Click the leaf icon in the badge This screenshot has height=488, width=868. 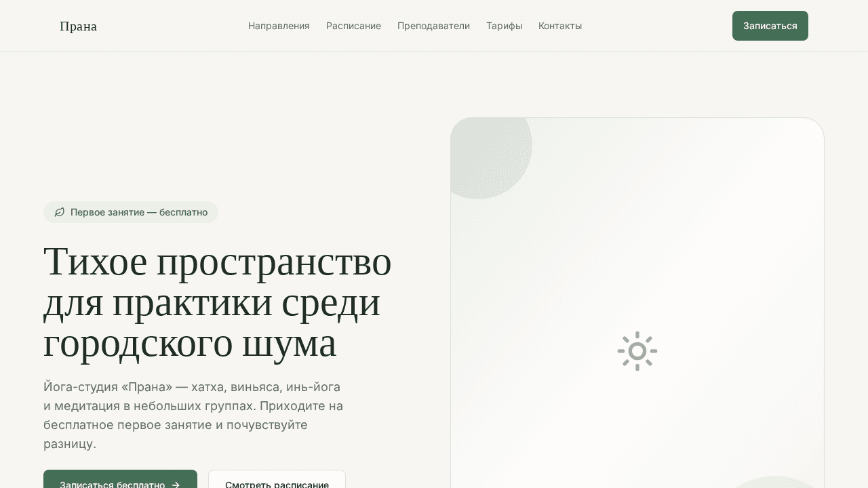(x=60, y=212)
